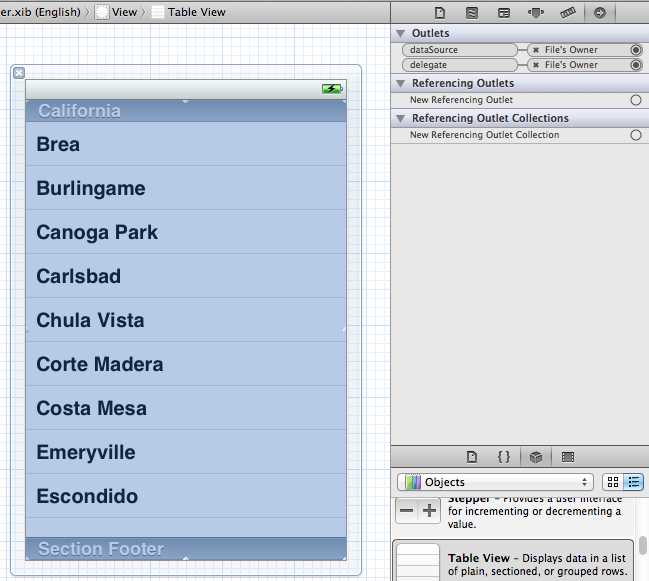
Task: Collapse Referencing Outlet Collections section
Action: click(400, 118)
